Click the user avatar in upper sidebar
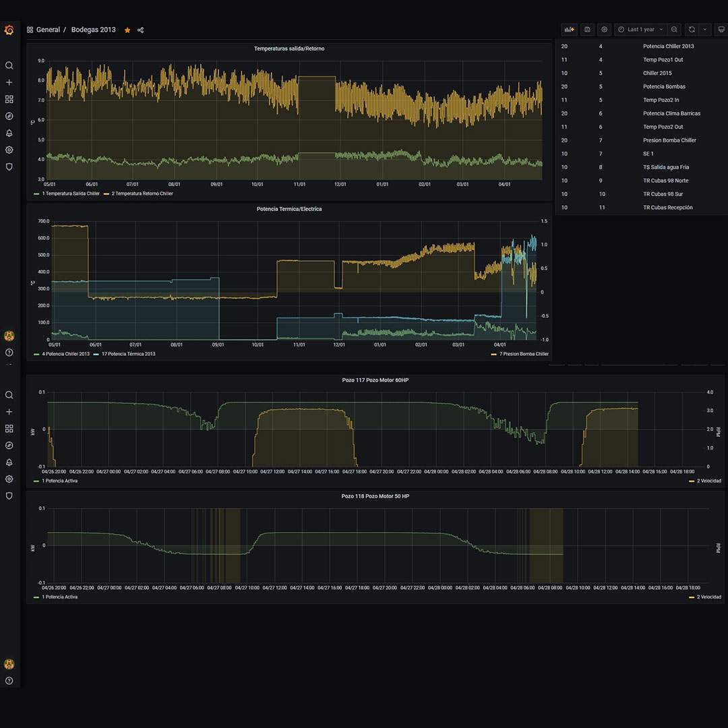The width and height of the screenshot is (728, 728). click(9, 336)
